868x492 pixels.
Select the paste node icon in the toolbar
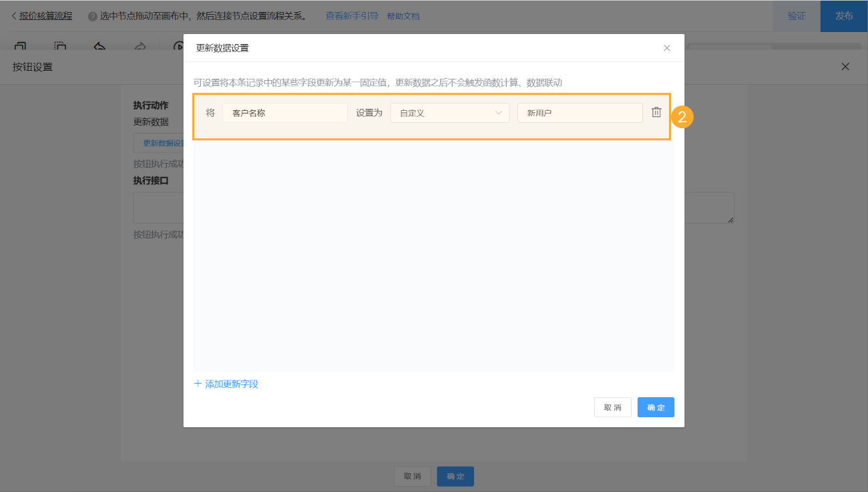coord(60,44)
